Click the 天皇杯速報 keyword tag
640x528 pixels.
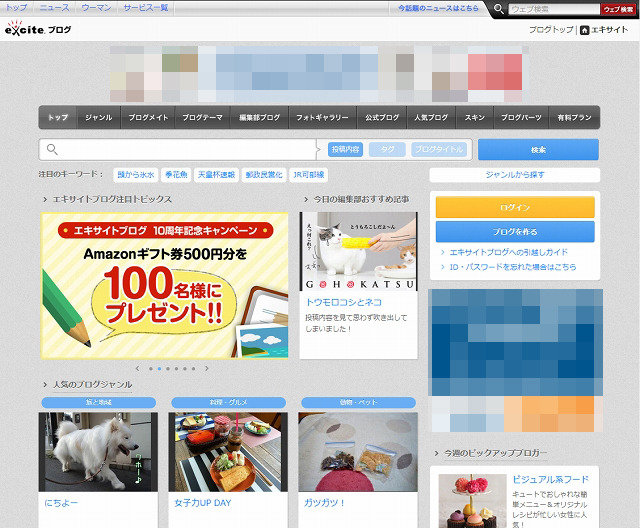pyautogui.click(x=216, y=175)
